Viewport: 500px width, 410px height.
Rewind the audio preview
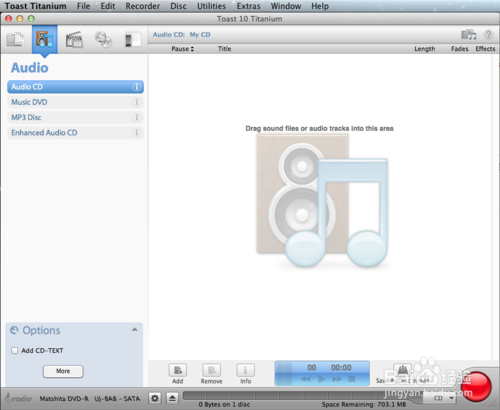[x=305, y=379]
